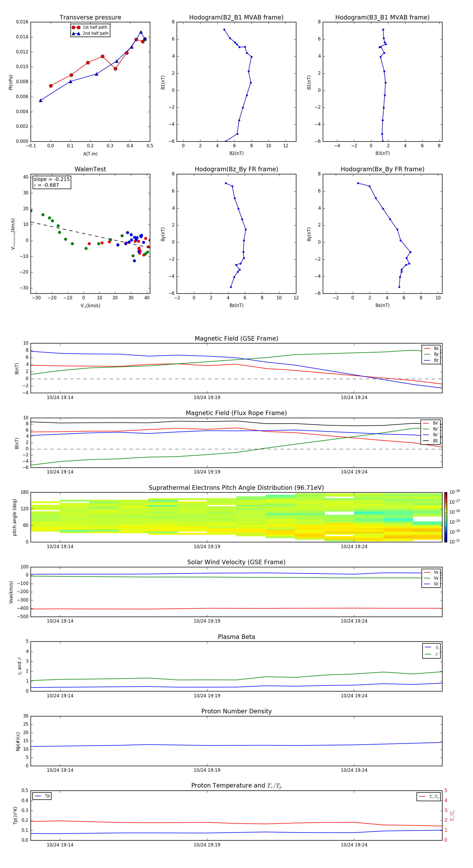Image resolution: width=473 pixels, height=868 pixels.
Task: Click the pitch angle color bar
Action: tap(446, 517)
